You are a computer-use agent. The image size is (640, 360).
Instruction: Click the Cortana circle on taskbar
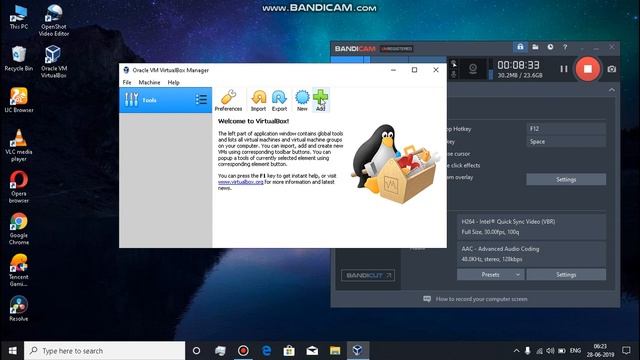196,351
